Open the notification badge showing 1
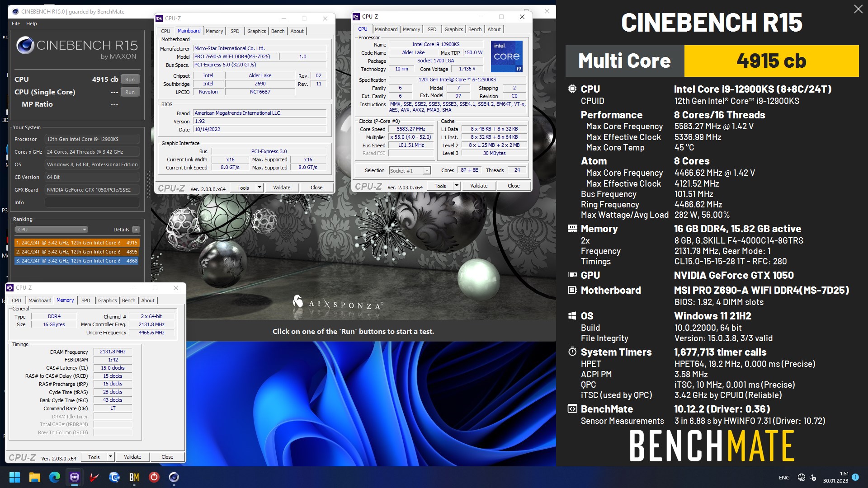The image size is (868, 488). click(x=855, y=477)
